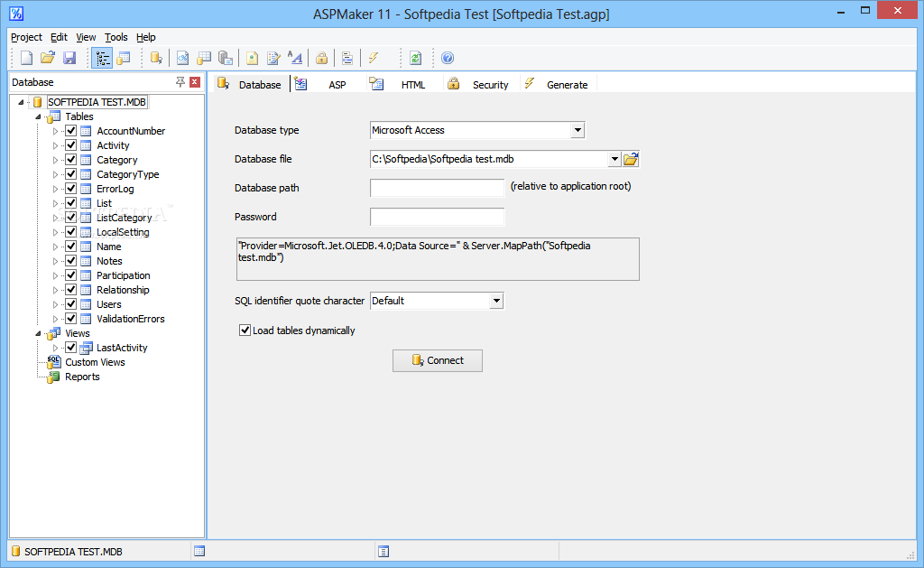Create a new project from the toolbar
The width and height of the screenshot is (924, 568).
(x=26, y=58)
